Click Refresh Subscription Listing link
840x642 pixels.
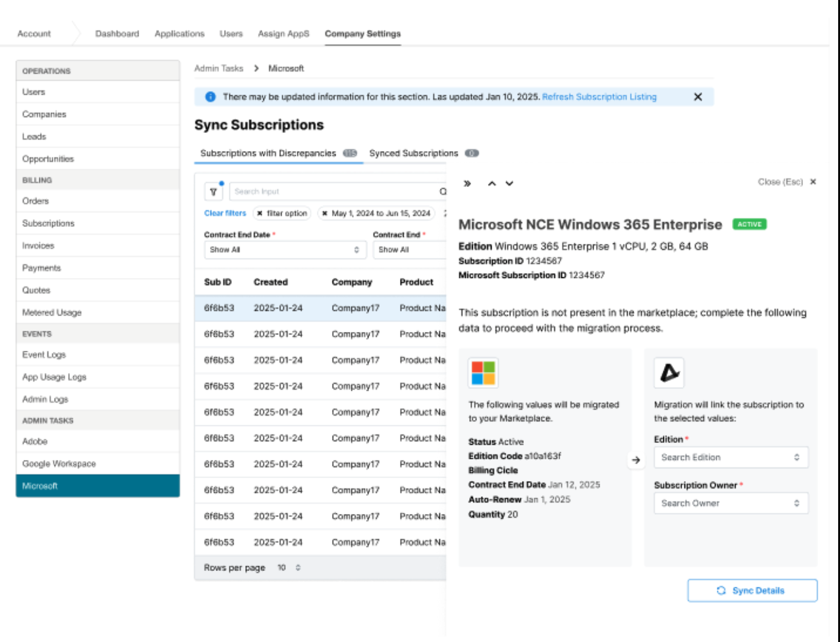(x=599, y=97)
